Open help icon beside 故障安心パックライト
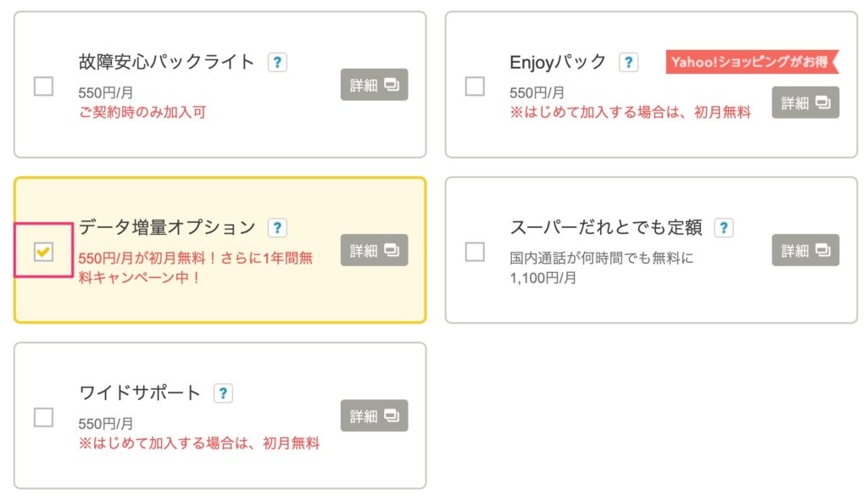The width and height of the screenshot is (868, 501). coord(277,62)
